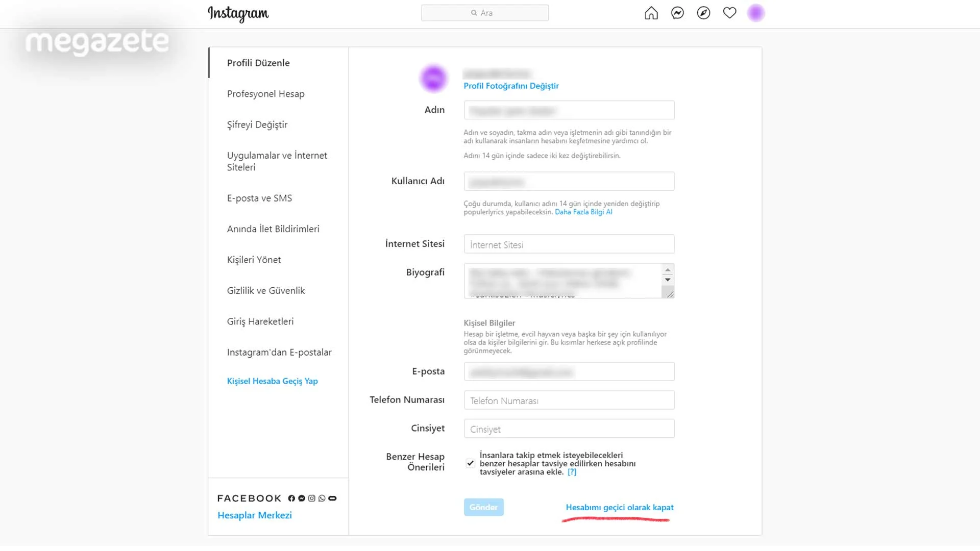980x551 pixels.
Task: Click Profil Fotoğrafını Değiştir link
Action: 511,86
